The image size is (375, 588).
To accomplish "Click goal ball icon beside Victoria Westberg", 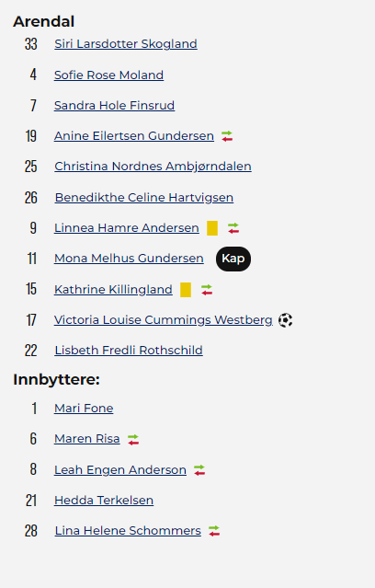I will [x=285, y=320].
